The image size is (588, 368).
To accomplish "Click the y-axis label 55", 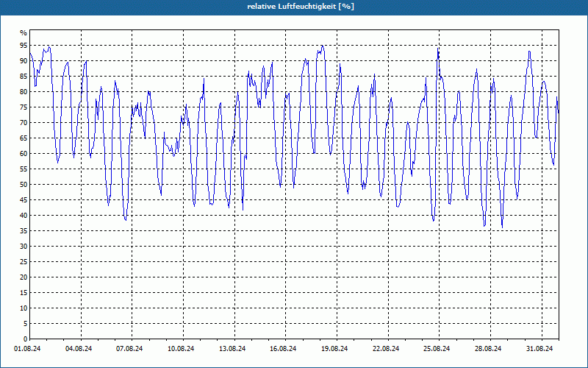I will click(x=24, y=169).
